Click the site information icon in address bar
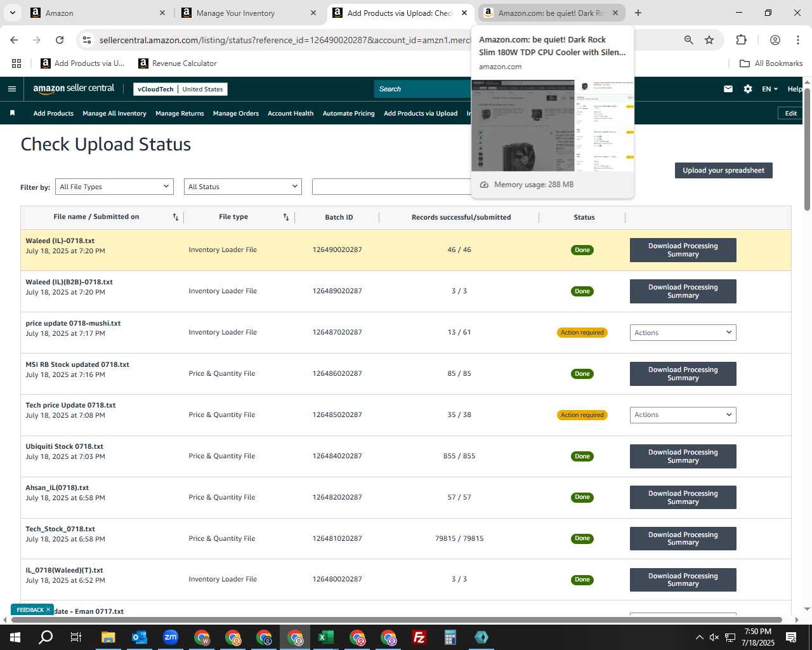Screen dimensions: 812x650 pos(88,40)
